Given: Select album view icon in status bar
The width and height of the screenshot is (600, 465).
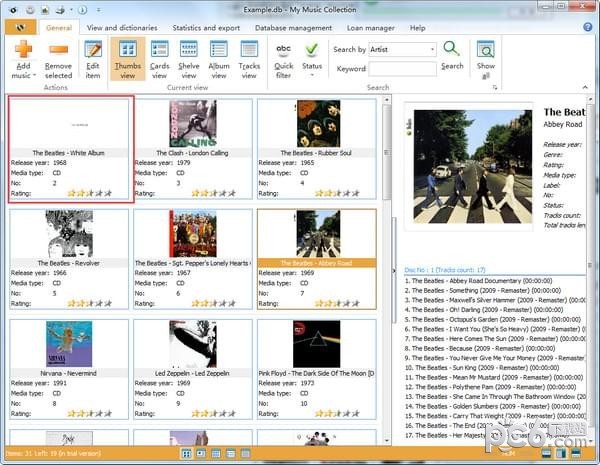Looking at the screenshot, I should click(230, 454).
